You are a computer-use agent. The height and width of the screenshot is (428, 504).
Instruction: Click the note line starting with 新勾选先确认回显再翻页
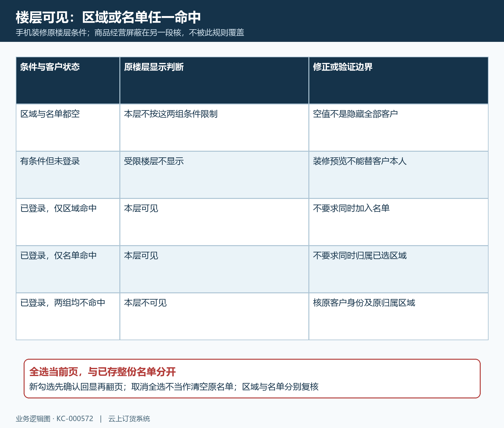tap(174, 387)
